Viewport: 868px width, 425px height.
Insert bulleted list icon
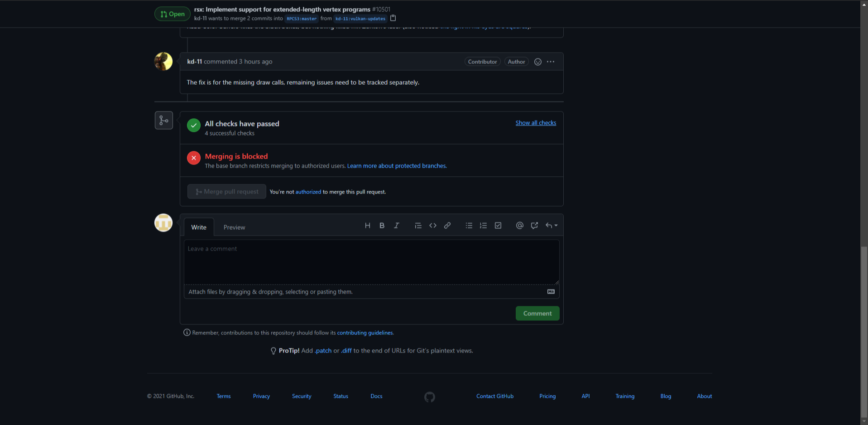(469, 226)
